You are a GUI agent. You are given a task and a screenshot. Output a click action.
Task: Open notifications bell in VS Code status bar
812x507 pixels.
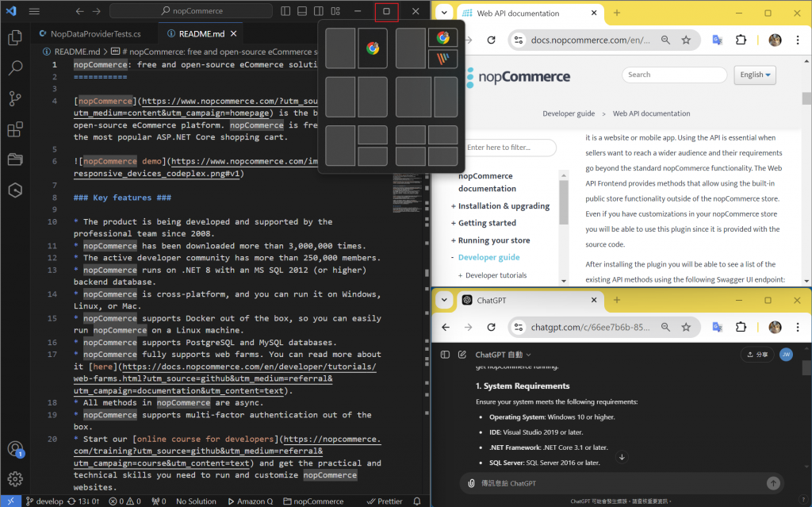click(417, 501)
